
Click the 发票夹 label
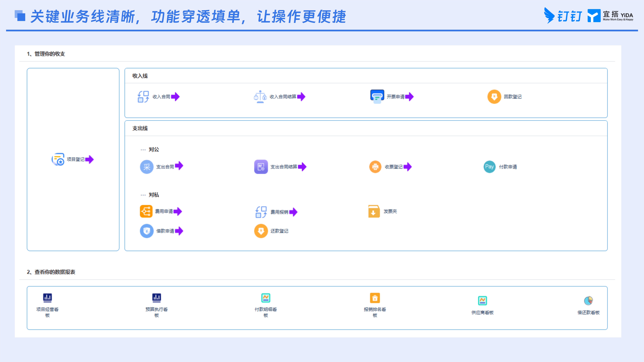390,211
